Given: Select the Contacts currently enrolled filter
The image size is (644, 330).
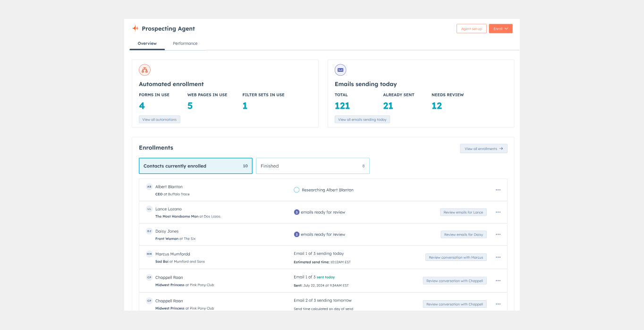Looking at the screenshot, I should coord(195,165).
